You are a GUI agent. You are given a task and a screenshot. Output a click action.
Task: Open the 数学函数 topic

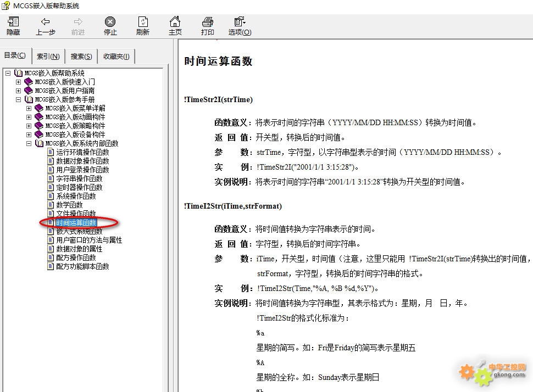[x=69, y=205]
